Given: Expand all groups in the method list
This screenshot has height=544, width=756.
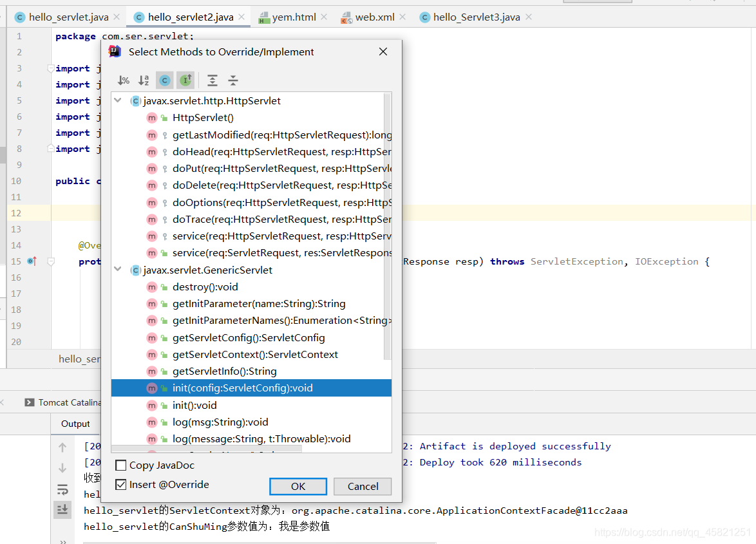Looking at the screenshot, I should point(212,80).
